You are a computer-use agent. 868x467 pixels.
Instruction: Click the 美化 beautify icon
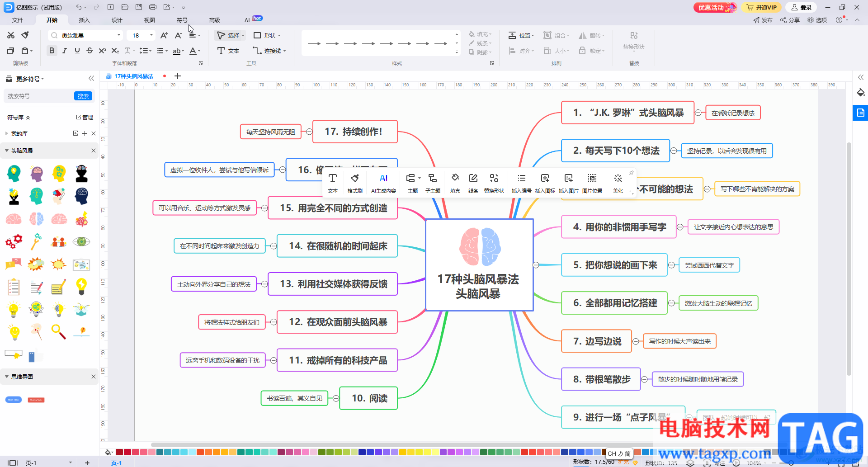pos(618,183)
